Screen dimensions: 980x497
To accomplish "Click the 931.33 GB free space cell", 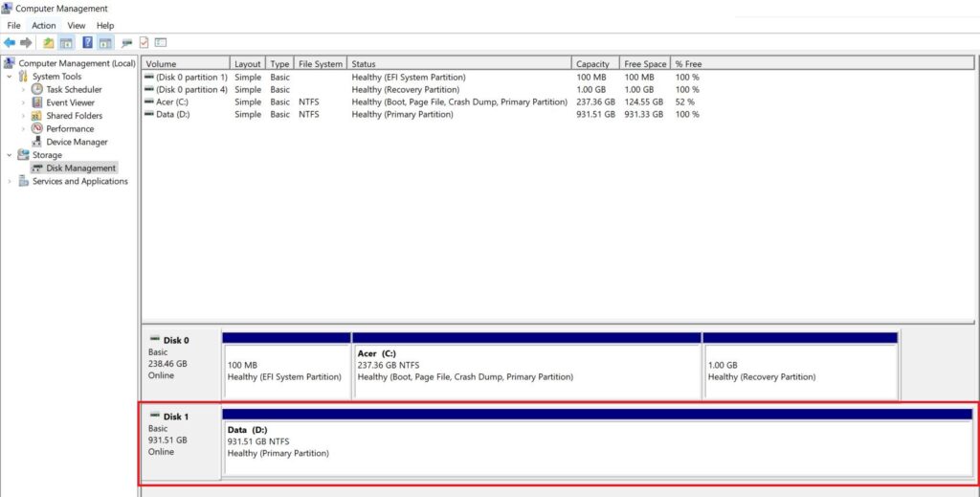I will click(644, 114).
